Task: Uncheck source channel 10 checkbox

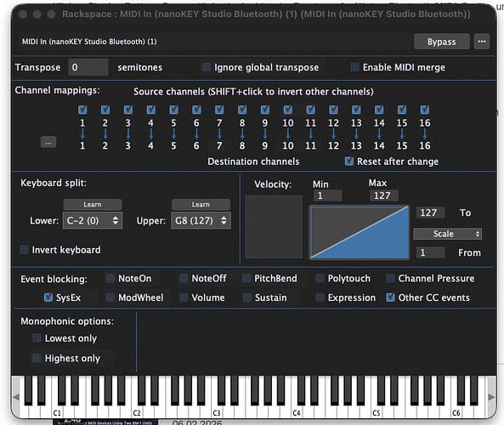Action: pyautogui.click(x=287, y=110)
